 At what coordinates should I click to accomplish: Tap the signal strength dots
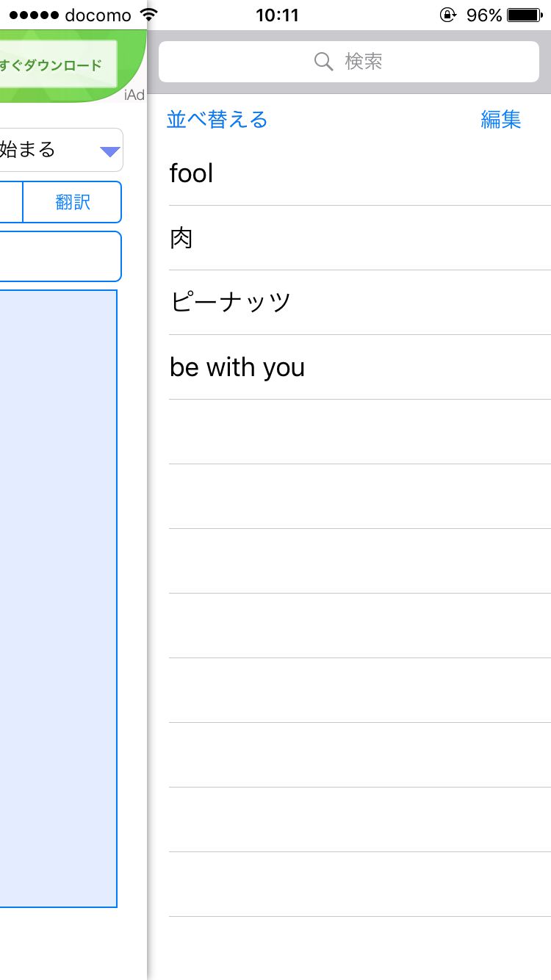point(33,15)
